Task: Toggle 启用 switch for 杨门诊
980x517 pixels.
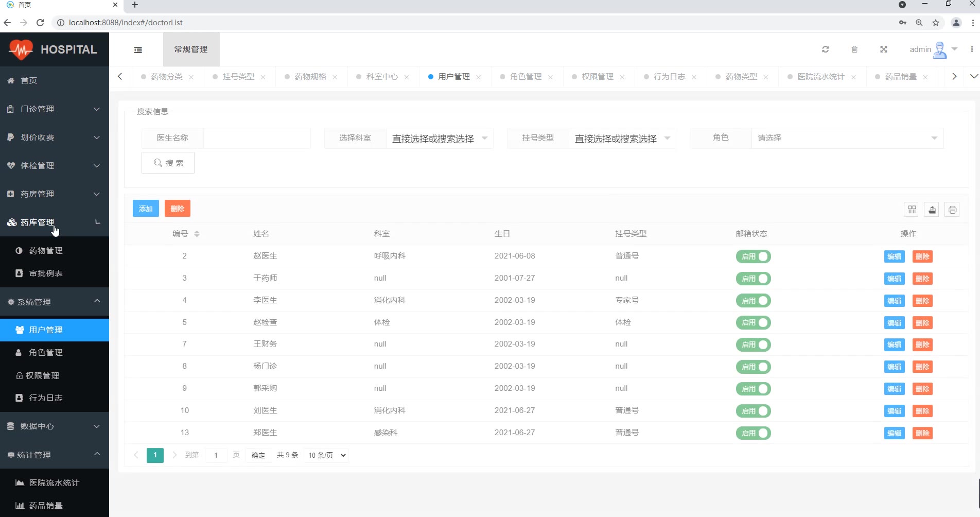Action: 753,367
